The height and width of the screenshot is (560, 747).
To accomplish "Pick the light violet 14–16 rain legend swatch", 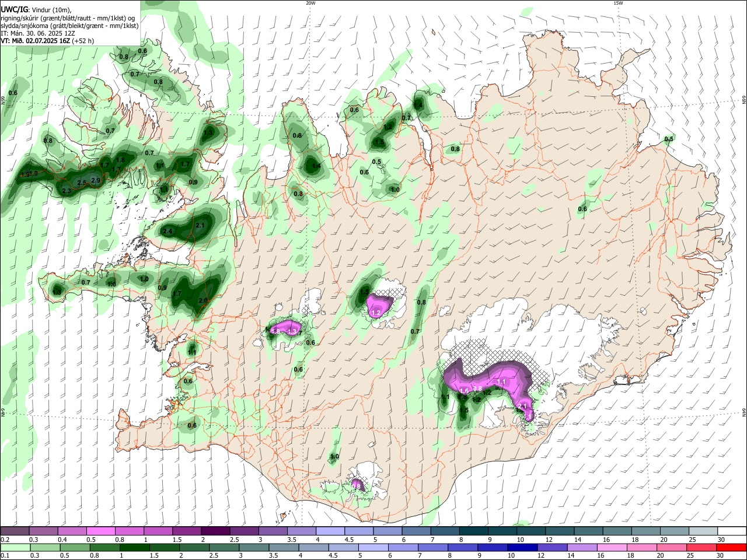I will 582,547.
